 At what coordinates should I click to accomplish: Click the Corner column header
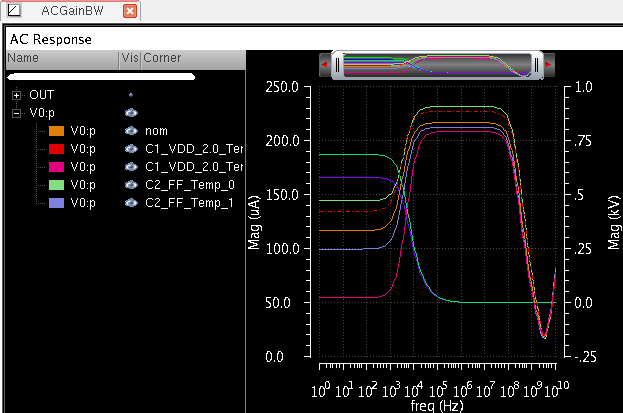point(162,58)
